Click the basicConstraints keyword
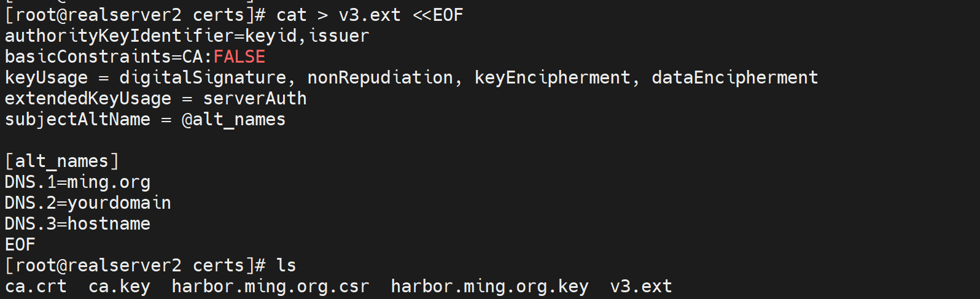 click(88, 57)
